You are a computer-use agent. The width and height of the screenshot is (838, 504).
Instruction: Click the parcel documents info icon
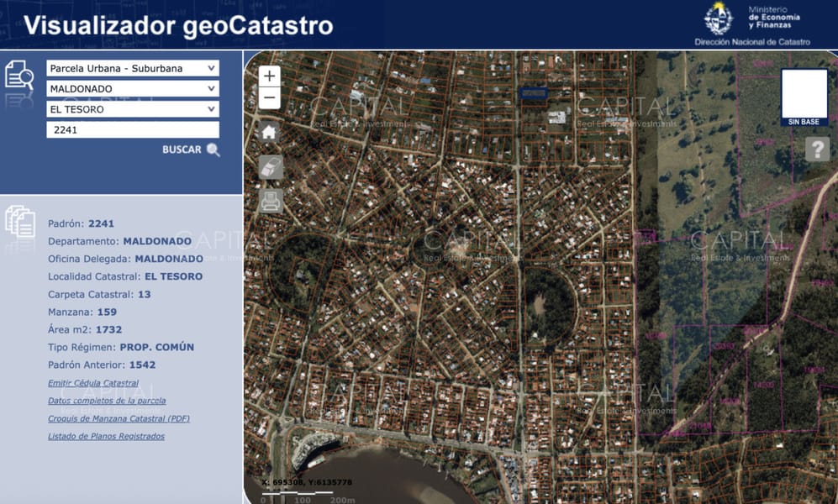(x=20, y=222)
